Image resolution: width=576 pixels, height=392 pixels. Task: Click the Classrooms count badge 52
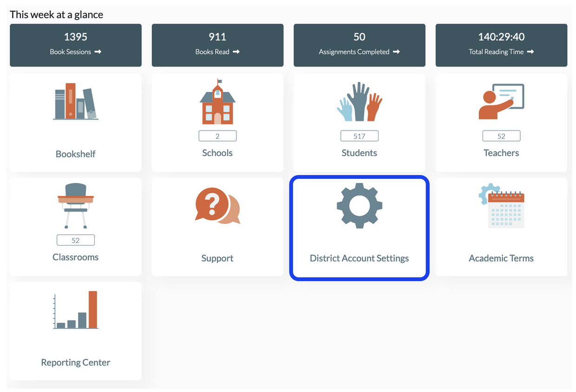[76, 240]
